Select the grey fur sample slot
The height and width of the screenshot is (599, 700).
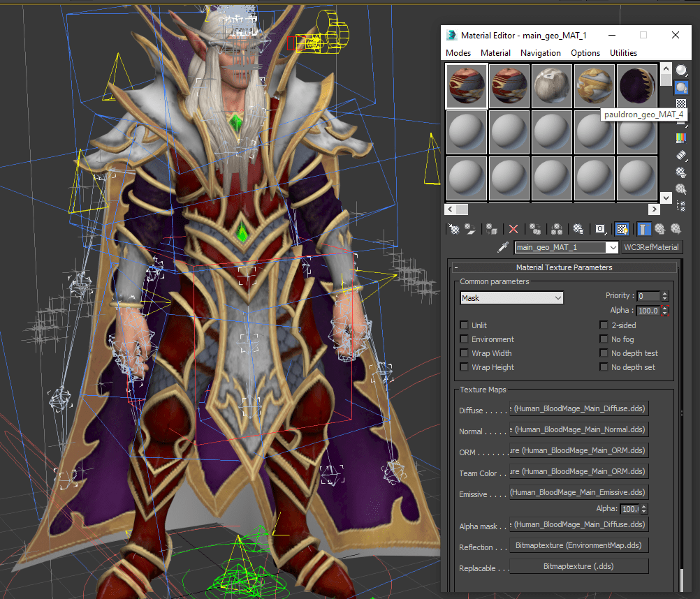(552, 86)
